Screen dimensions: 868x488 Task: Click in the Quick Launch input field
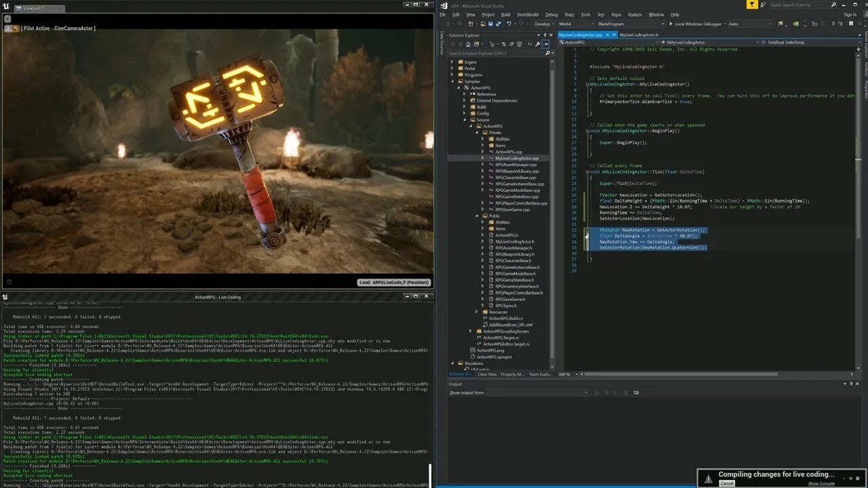798,5
